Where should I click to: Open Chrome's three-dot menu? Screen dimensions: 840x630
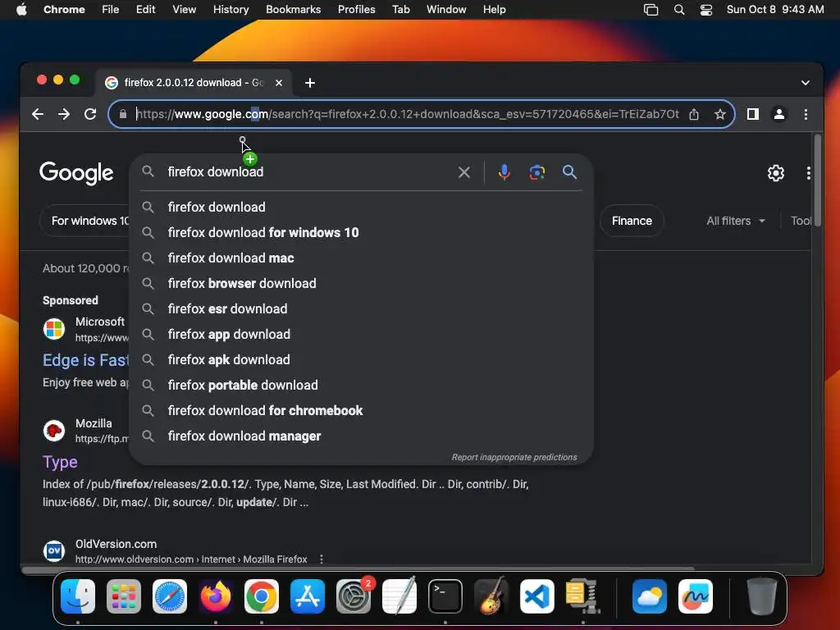(x=806, y=114)
